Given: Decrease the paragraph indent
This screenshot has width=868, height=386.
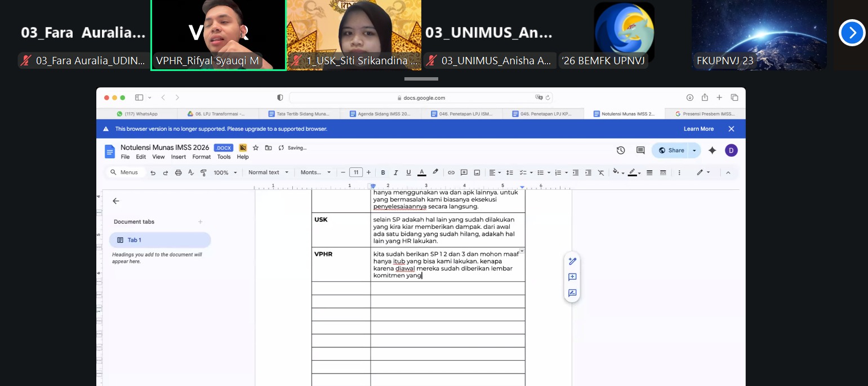Looking at the screenshot, I should (x=576, y=172).
